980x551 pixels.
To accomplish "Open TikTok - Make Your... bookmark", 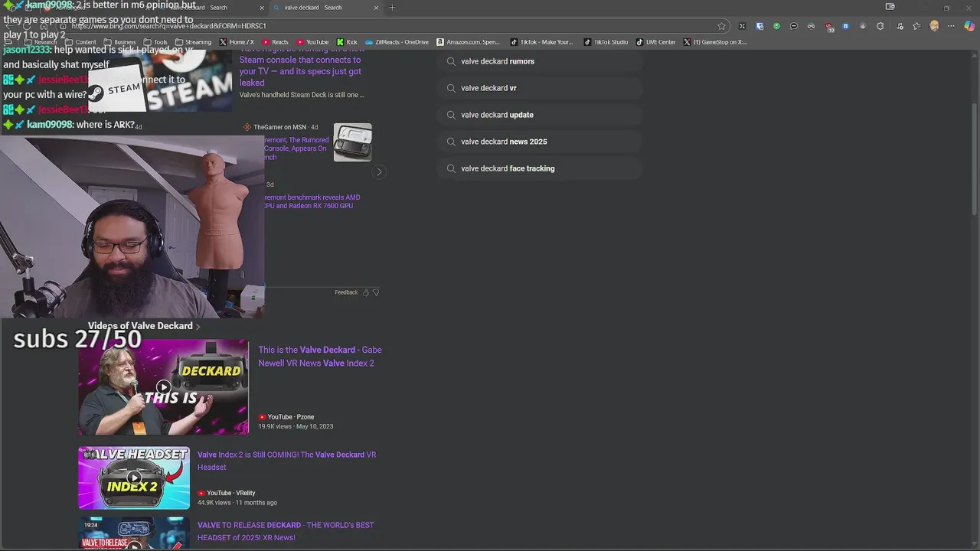I will (541, 42).
